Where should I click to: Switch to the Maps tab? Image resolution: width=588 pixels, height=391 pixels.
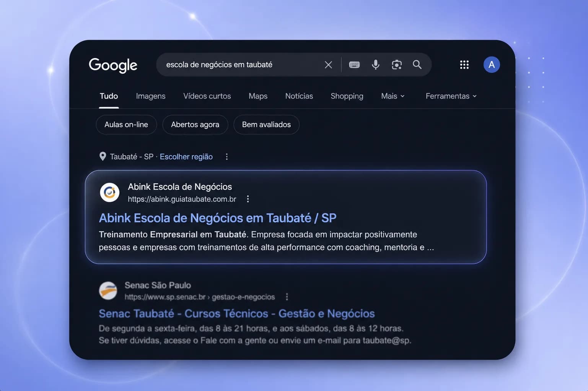click(258, 96)
